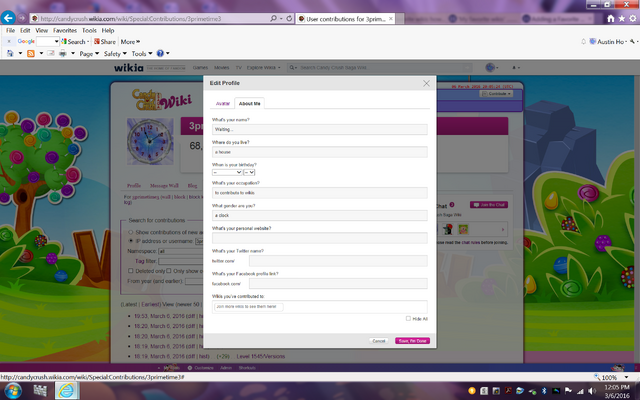Open the birthday day dropdown

(249, 172)
